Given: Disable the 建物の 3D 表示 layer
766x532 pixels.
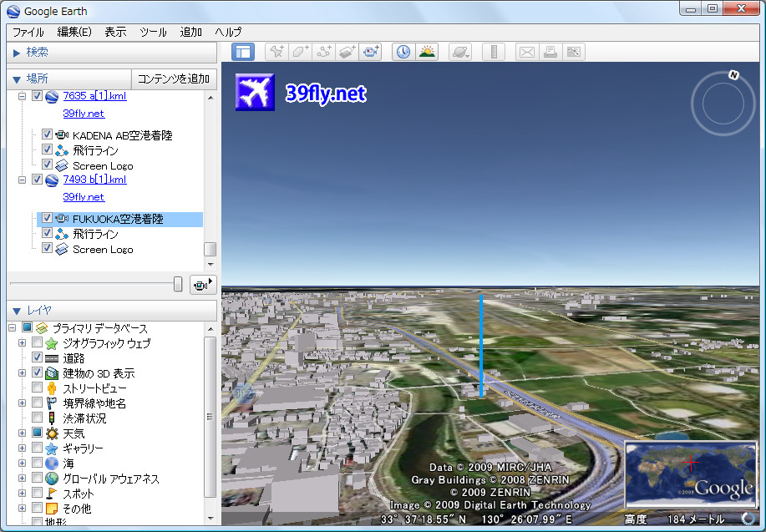Looking at the screenshot, I should pos(36,372).
